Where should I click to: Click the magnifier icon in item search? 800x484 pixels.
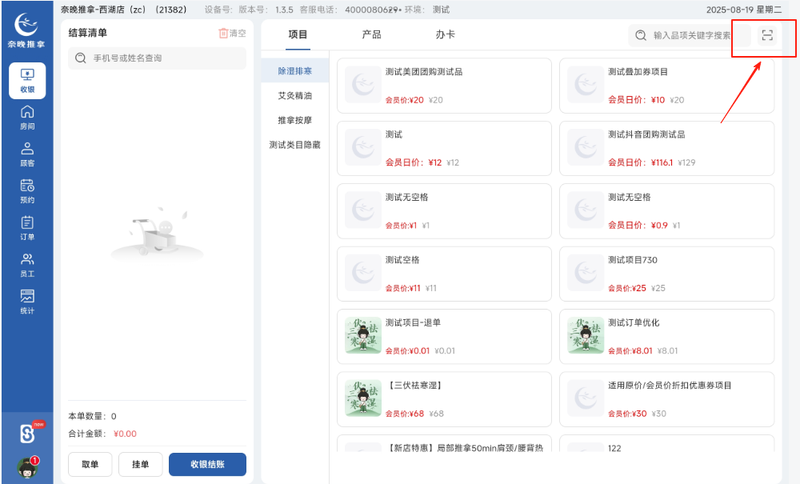pos(641,35)
